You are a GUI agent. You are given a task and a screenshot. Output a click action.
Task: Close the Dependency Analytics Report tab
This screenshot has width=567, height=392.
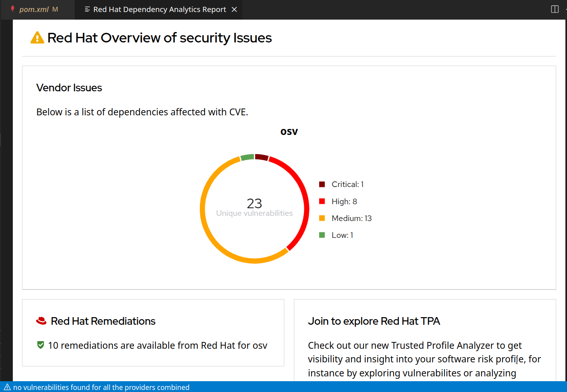pos(234,9)
